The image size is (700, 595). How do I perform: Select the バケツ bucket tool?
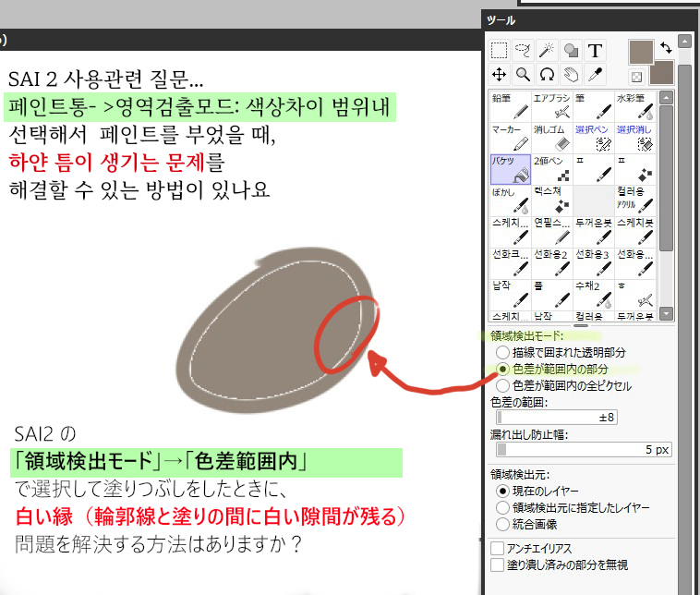coord(511,169)
